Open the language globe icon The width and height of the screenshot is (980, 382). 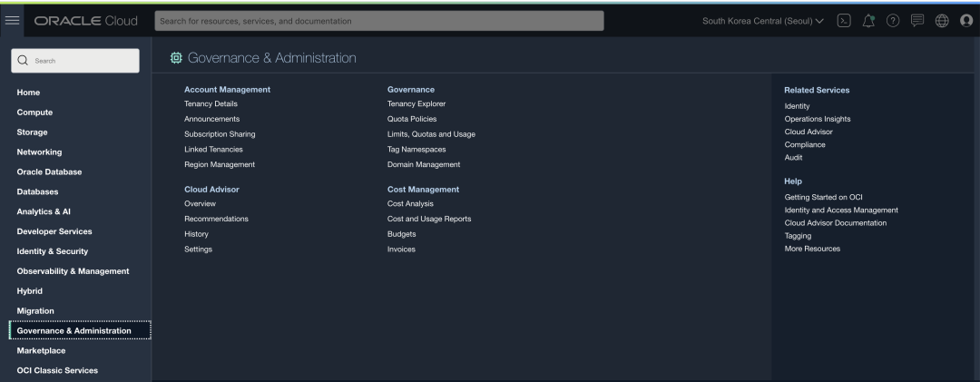(942, 21)
